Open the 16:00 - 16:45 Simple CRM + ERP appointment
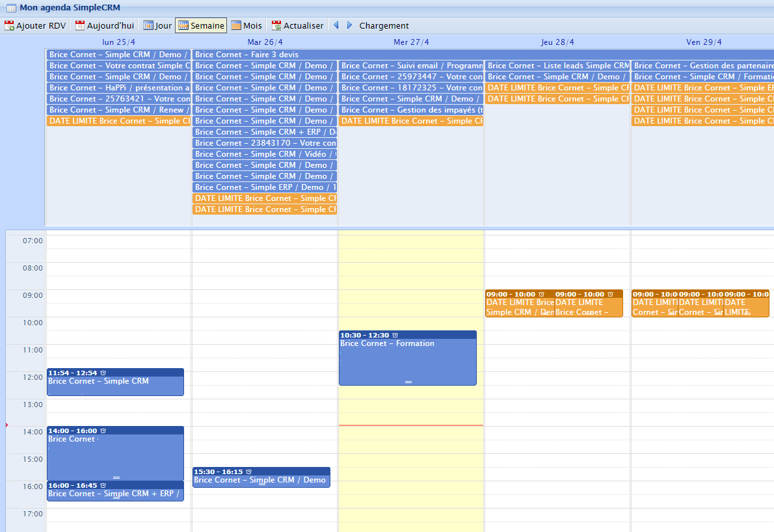Image resolution: width=774 pixels, height=532 pixels. [116, 492]
